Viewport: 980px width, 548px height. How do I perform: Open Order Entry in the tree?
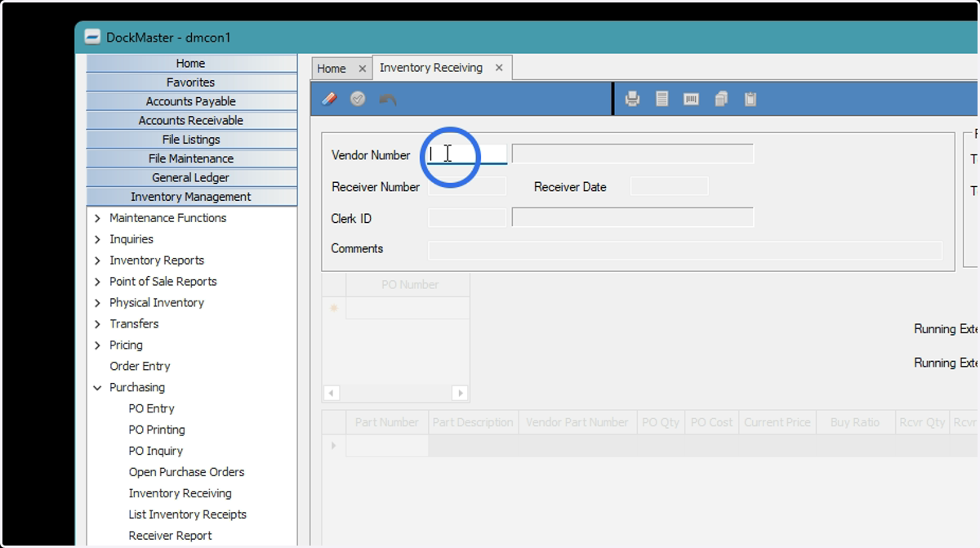click(140, 367)
